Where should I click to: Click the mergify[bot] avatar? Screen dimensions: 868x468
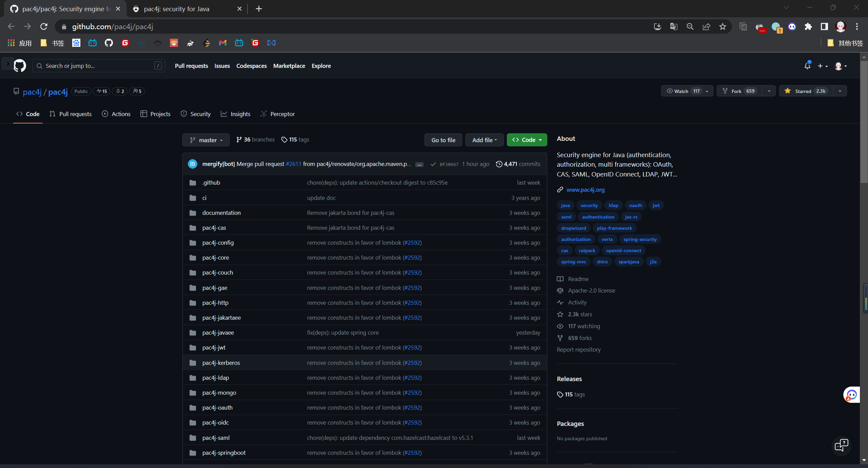pos(193,164)
